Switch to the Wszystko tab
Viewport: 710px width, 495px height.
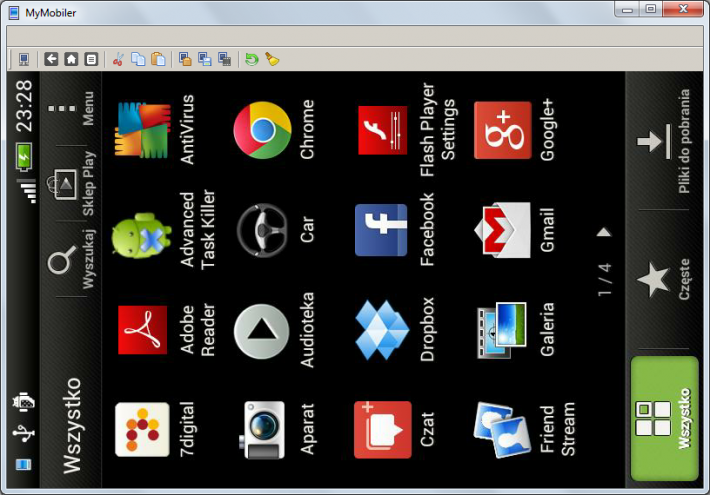coord(664,418)
